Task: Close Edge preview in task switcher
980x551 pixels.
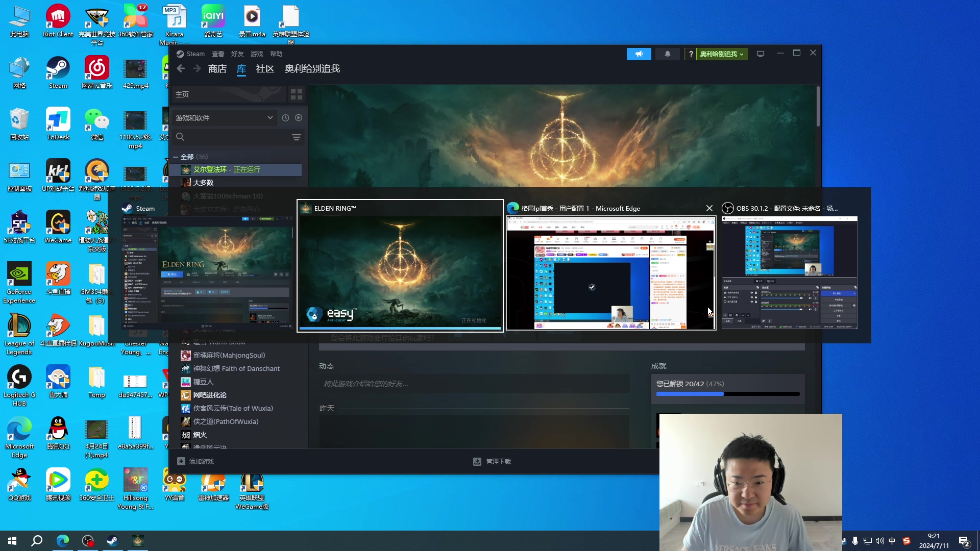Action: [x=709, y=208]
